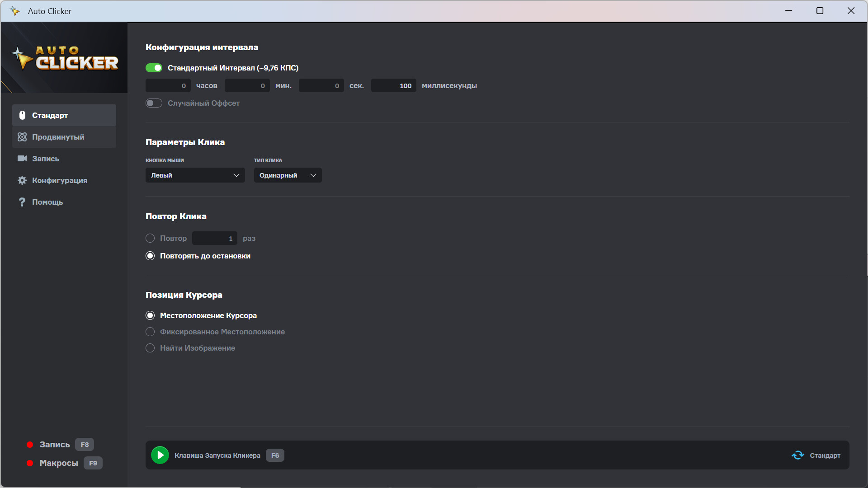868x488 pixels.
Task: Open Конфигурация using the gear icon
Action: (22, 180)
